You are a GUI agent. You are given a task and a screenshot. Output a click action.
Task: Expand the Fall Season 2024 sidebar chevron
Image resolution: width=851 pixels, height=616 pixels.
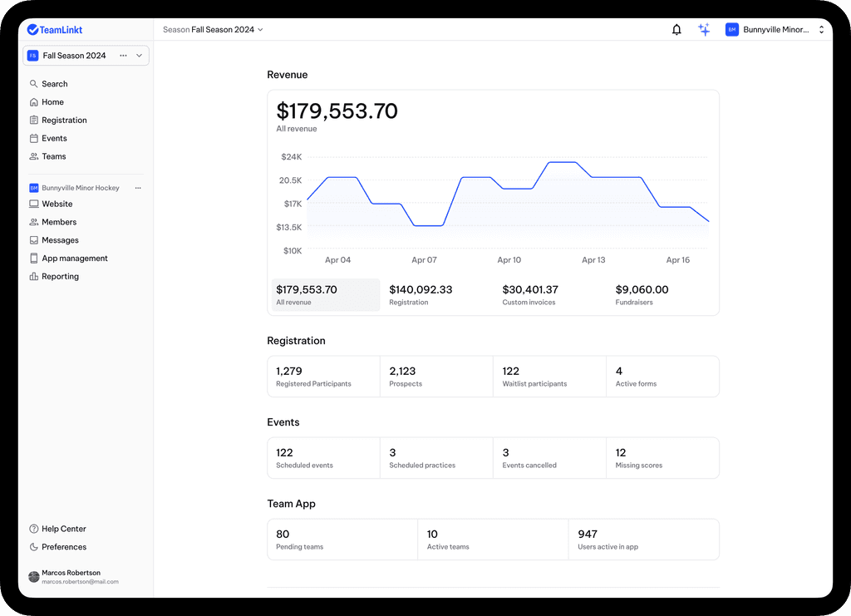click(138, 55)
